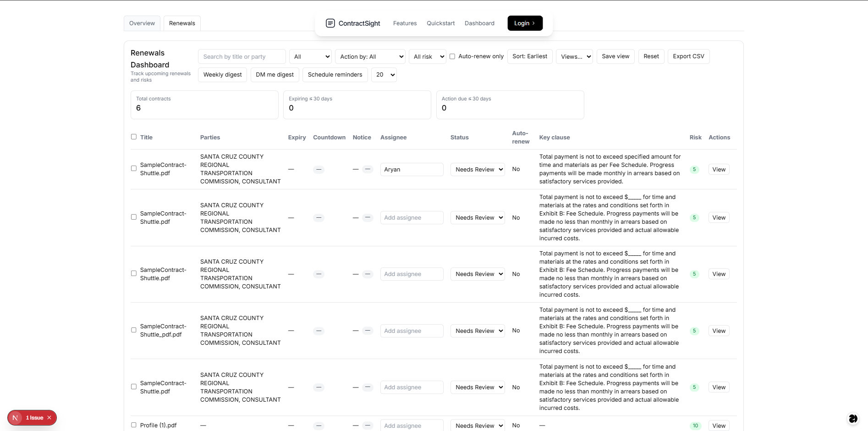
Task: Click the Netlify N icon on the issue badge
Action: click(15, 418)
